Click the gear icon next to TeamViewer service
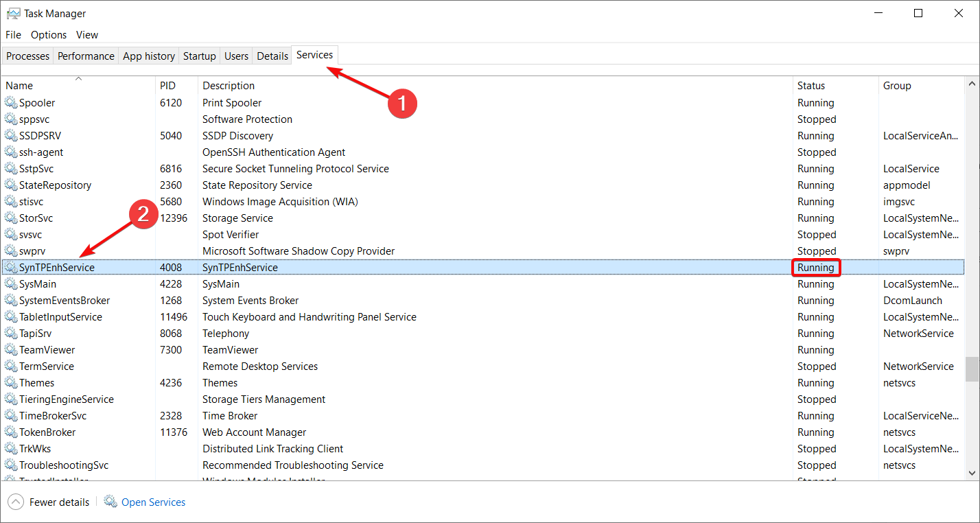Viewport: 980px width, 523px height. point(11,350)
